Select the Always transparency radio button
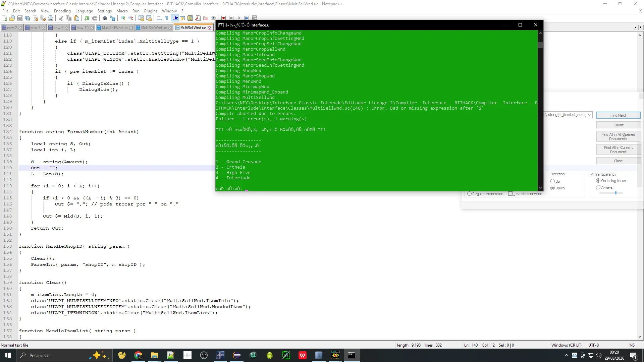This screenshot has width=644, height=362. pos(598,187)
